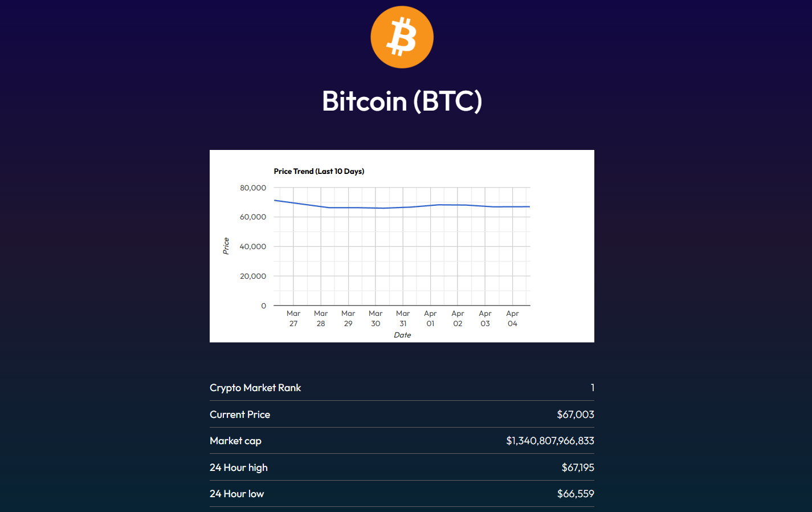The height and width of the screenshot is (512, 812).
Task: Click the Price Trend (Last 10 Days) chart title
Action: tap(319, 171)
